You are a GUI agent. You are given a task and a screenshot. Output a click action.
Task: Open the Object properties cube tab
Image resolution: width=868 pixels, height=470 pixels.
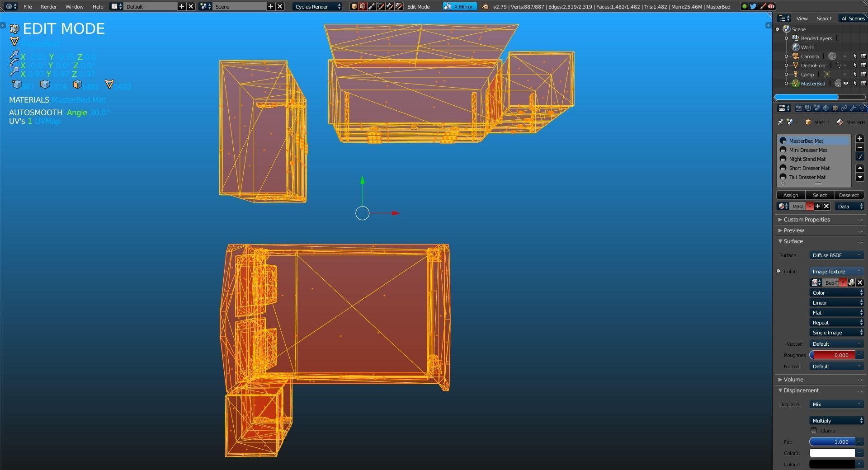(835, 108)
